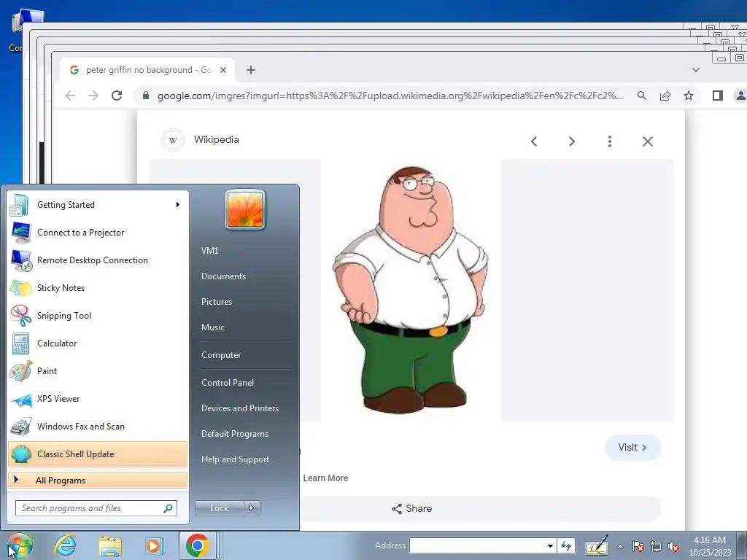The width and height of the screenshot is (747, 560).
Task: Open the taskbar Address dropdown arrow
Action: click(550, 545)
